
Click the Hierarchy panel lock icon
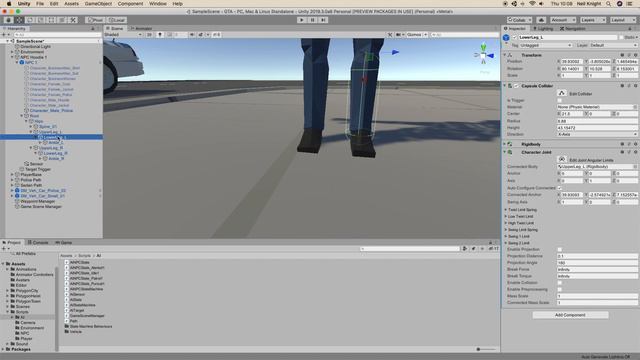pyautogui.click(x=93, y=29)
